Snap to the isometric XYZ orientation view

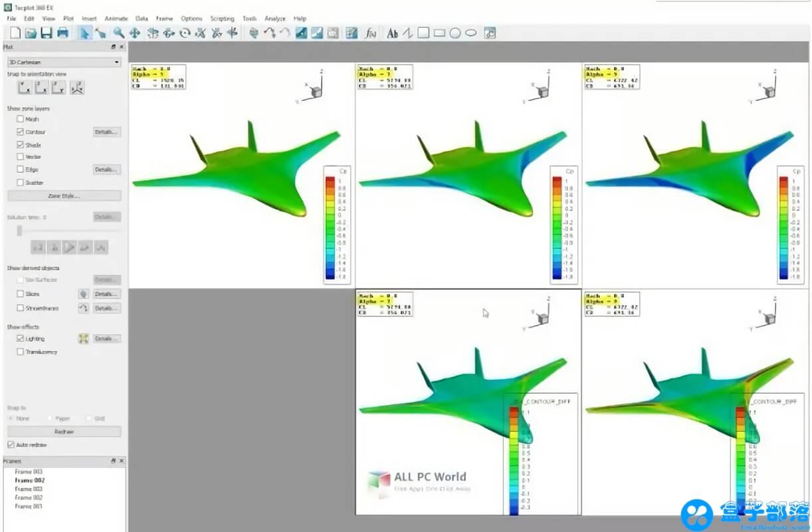click(x=77, y=87)
